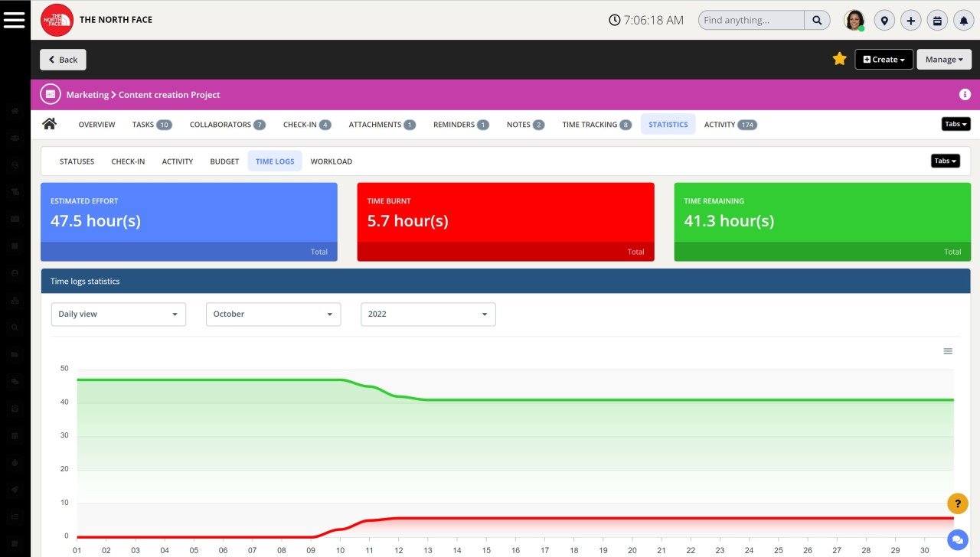
Task: Click the search magnifier button
Action: point(817,20)
